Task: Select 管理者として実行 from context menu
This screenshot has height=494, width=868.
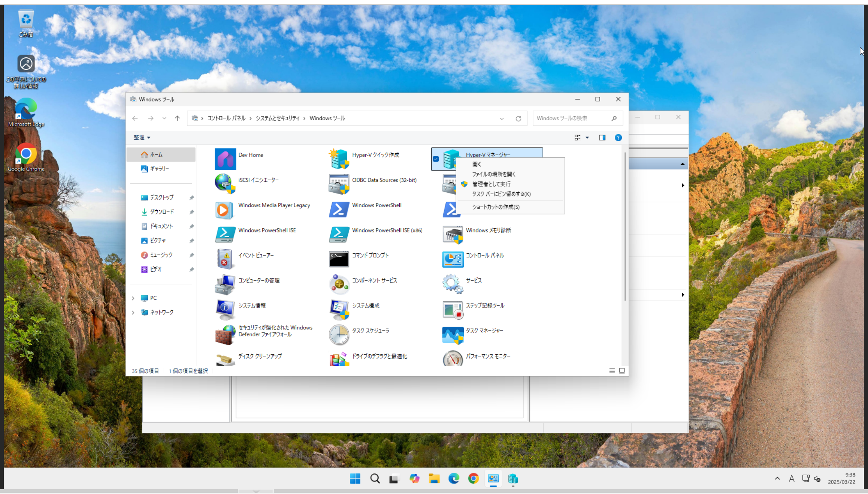Action: coord(491,184)
